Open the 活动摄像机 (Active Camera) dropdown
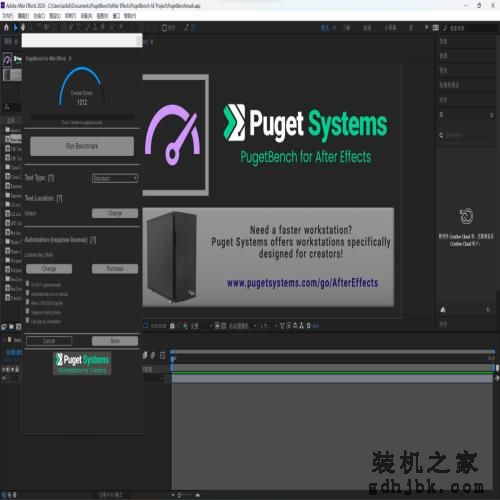Screen dimensions: 500x500 tap(242, 326)
